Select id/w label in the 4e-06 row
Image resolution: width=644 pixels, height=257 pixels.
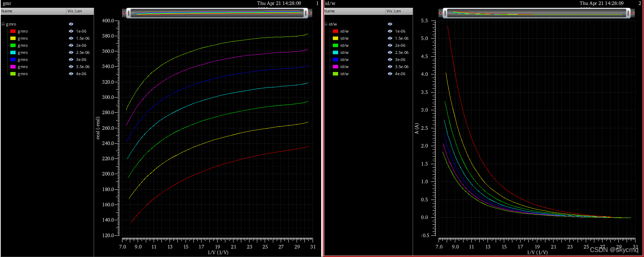[344, 74]
